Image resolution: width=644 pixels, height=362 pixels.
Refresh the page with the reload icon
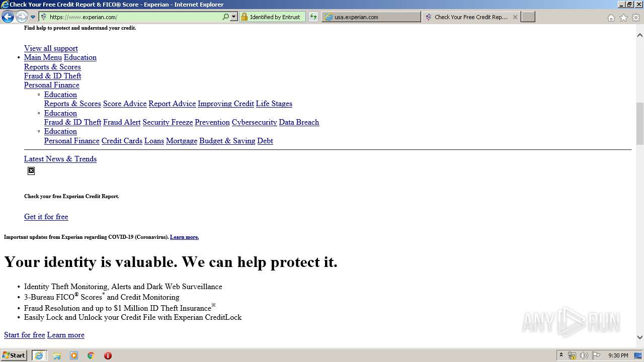[313, 17]
